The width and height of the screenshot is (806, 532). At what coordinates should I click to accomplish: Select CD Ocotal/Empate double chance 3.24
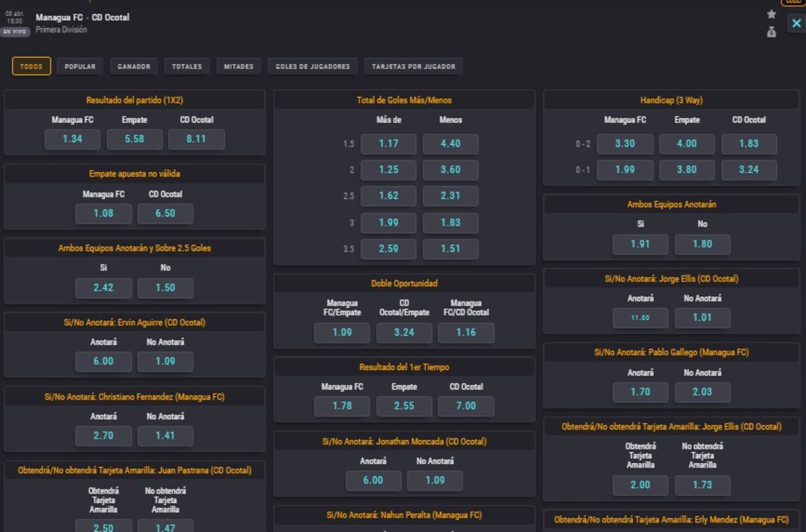404,332
